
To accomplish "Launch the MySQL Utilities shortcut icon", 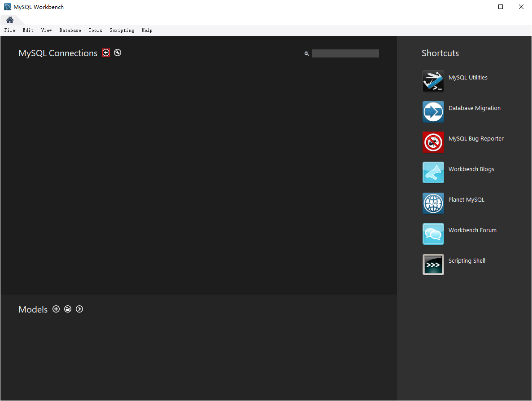I will pos(433,81).
